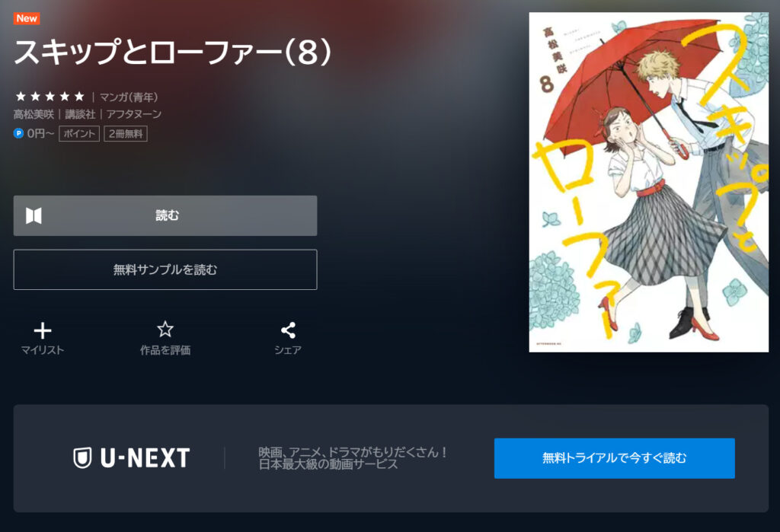
Task: Click 無料トライアルで今すぐ読む blue button
Action: (615, 458)
